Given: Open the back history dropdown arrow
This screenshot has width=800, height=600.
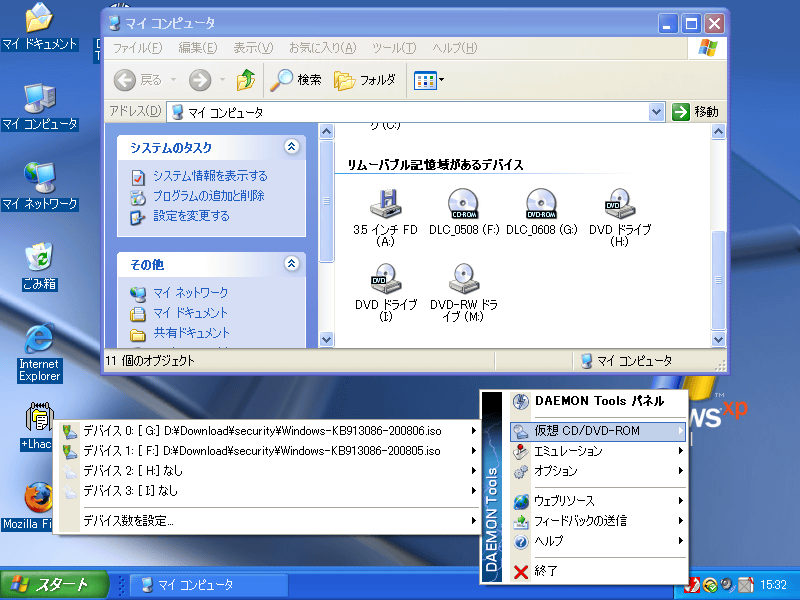Looking at the screenshot, I should click(x=173, y=80).
